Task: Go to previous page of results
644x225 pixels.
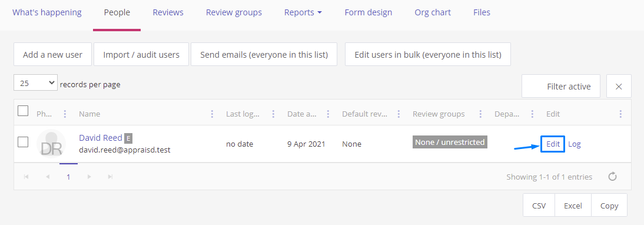Action: pos(48,177)
